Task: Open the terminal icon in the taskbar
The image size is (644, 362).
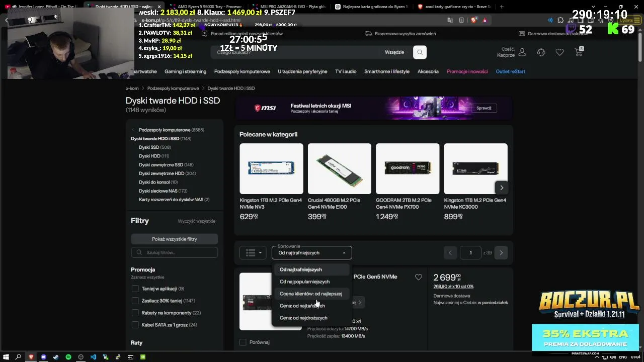Action: [x=130, y=357]
